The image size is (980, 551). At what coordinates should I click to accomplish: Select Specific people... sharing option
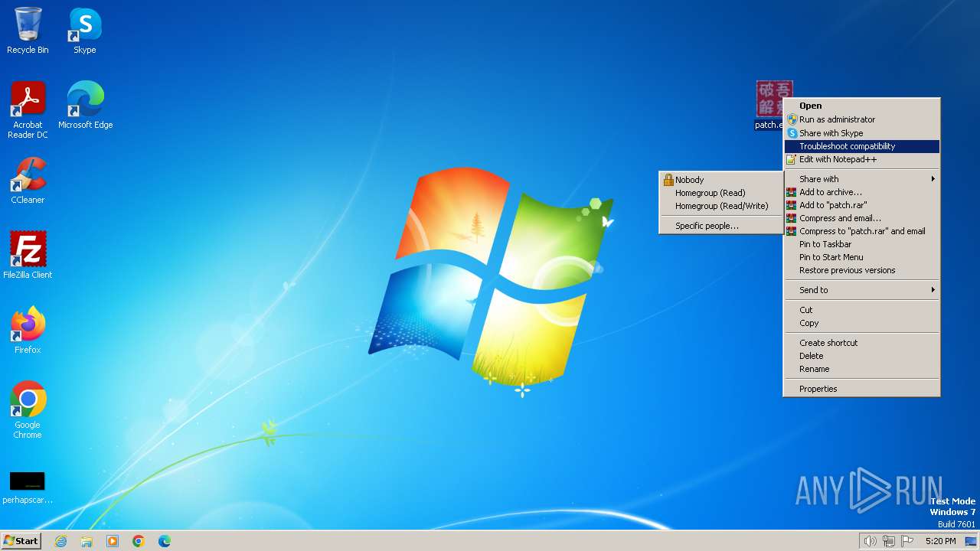tap(721, 226)
